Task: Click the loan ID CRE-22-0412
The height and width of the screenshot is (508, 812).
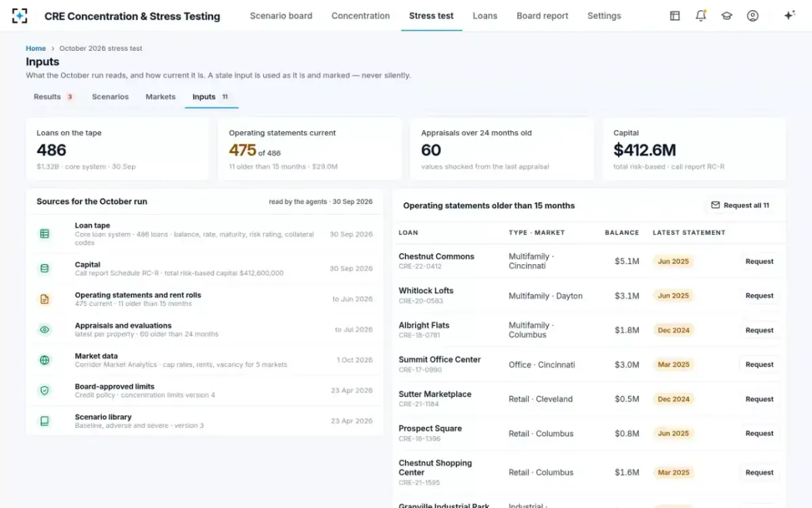Action: click(x=420, y=267)
